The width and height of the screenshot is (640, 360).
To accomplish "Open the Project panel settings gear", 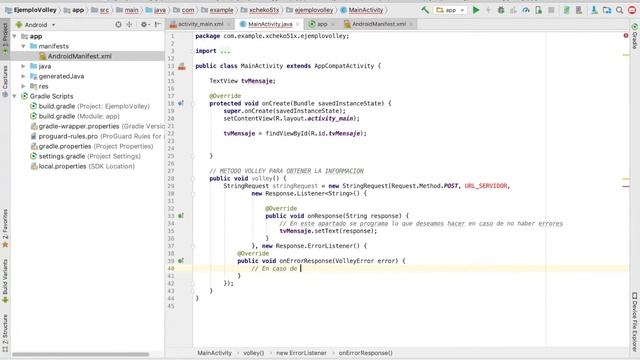I will click(144, 24).
